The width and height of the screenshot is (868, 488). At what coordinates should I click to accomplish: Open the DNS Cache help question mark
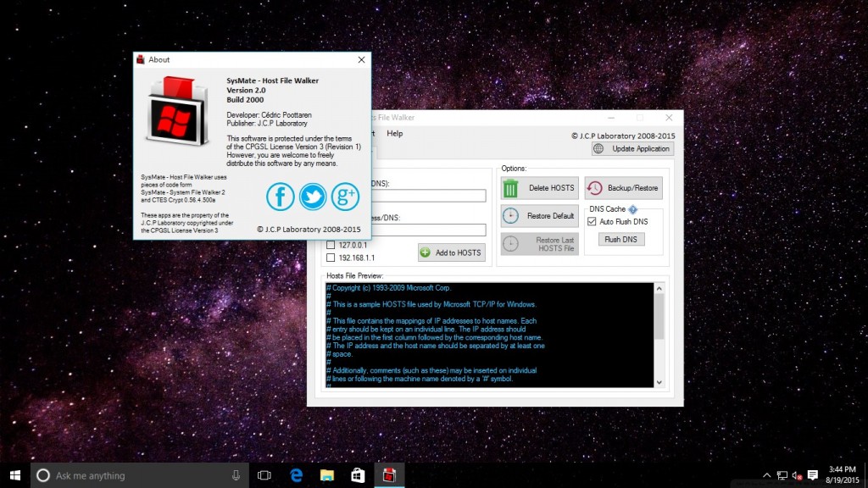(x=632, y=208)
